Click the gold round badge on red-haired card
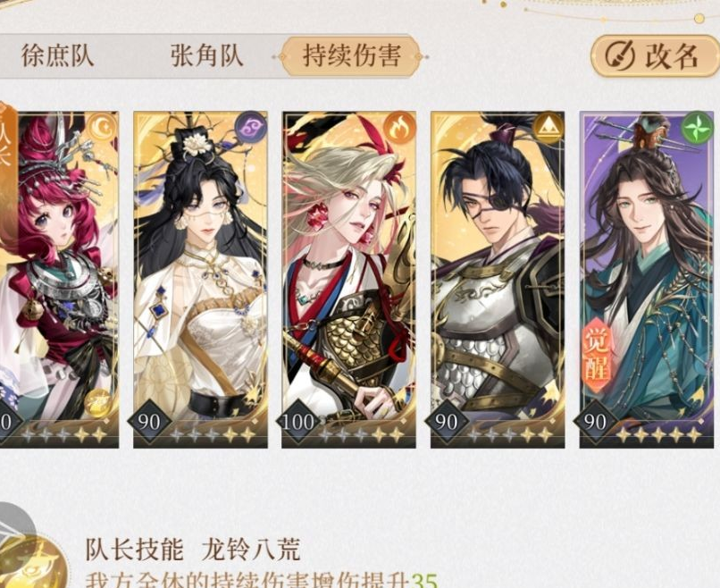This screenshot has height=588, width=720. [97, 403]
